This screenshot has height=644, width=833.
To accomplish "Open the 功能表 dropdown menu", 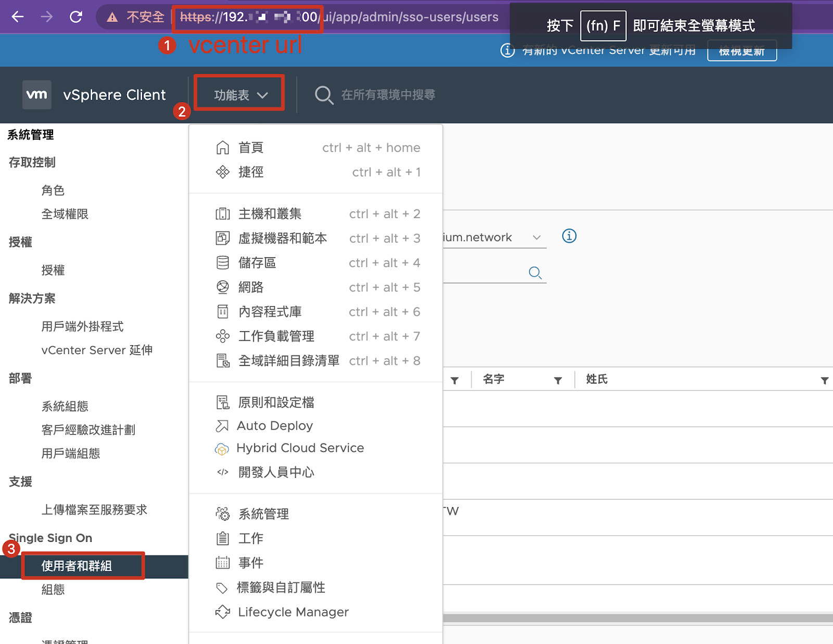I will [240, 95].
